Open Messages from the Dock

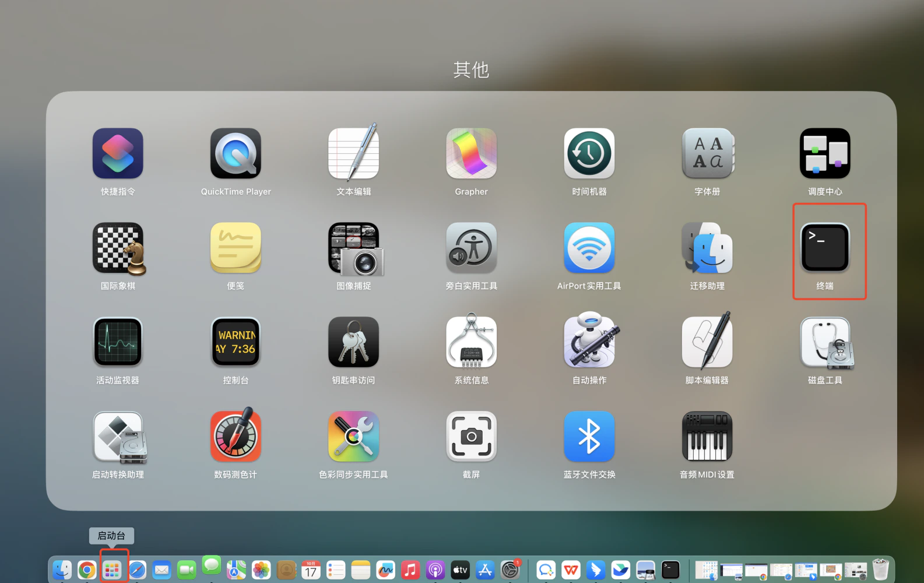click(212, 565)
